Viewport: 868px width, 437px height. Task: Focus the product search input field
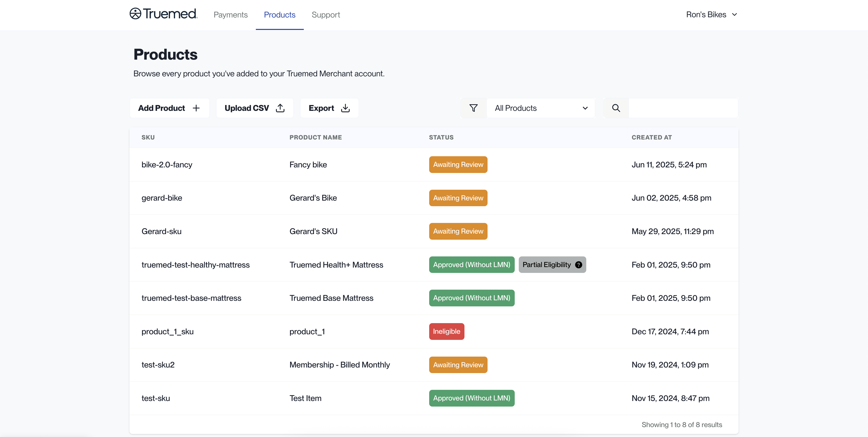[x=683, y=108]
